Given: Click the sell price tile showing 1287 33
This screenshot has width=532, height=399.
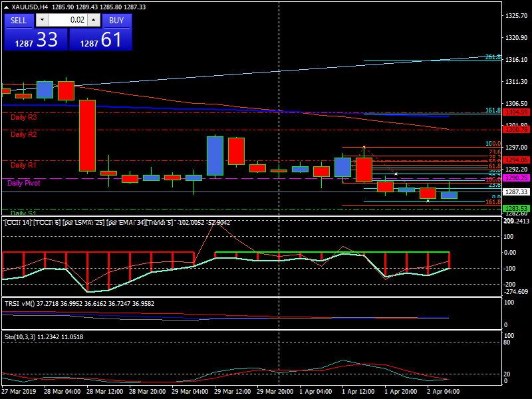Looking at the screenshot, I should point(35,40).
